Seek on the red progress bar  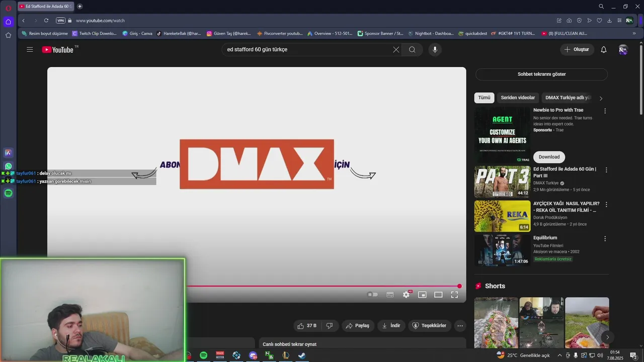click(x=322, y=286)
